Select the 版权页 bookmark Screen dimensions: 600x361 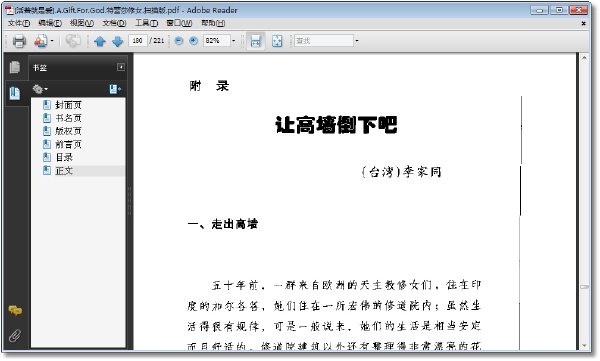pyautogui.click(x=68, y=131)
